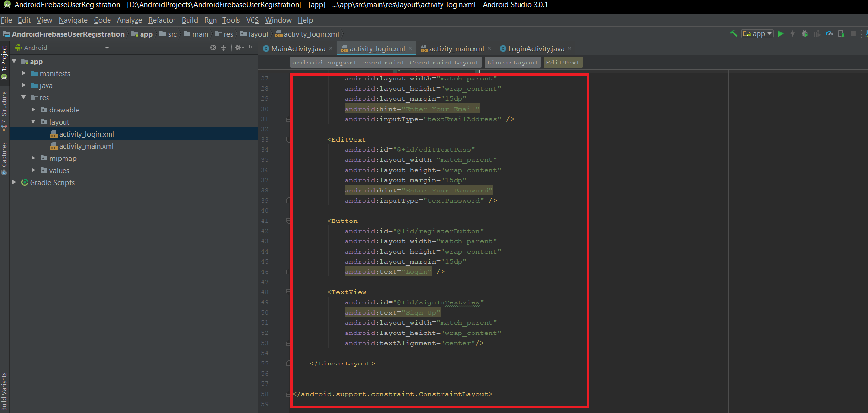Click the Debug app bug icon
Screen dimensions: 868x413
point(805,34)
